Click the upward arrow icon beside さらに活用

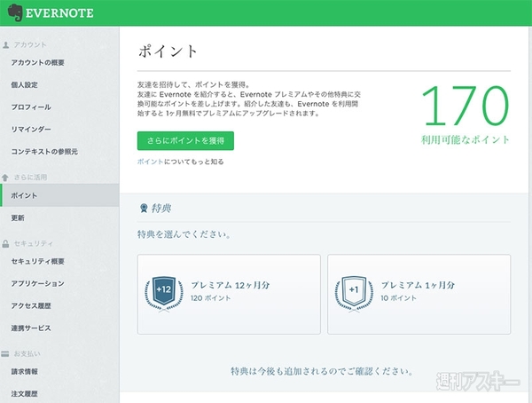tap(5, 178)
